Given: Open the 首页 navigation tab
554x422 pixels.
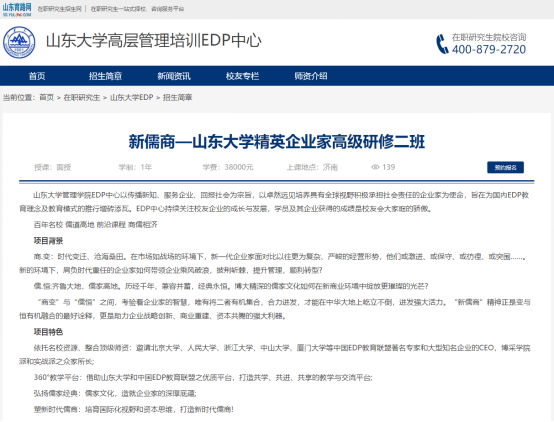Looking at the screenshot, I should [x=37, y=76].
